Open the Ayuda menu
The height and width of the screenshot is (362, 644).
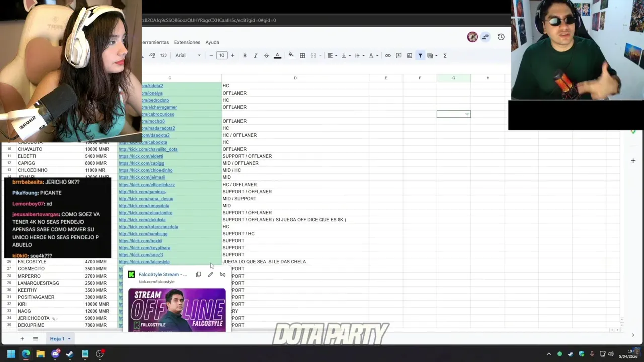(x=212, y=42)
